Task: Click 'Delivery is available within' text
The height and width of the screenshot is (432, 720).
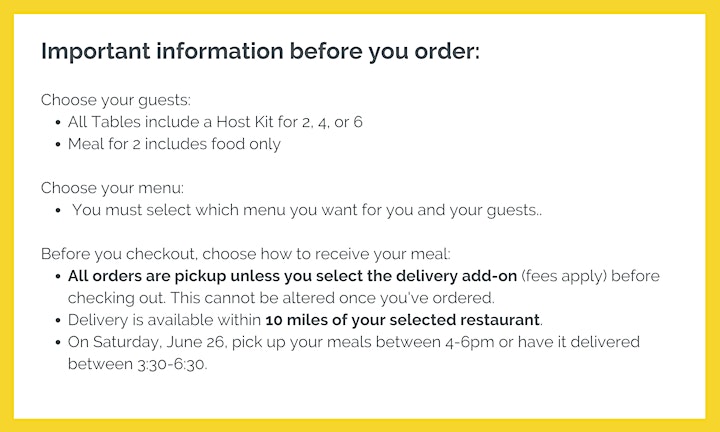Action: pyautogui.click(x=164, y=320)
